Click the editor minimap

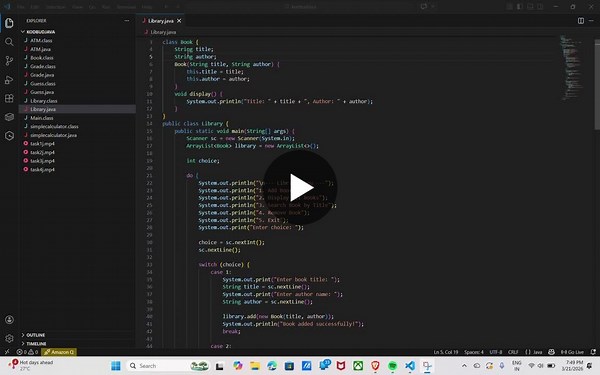point(572,68)
